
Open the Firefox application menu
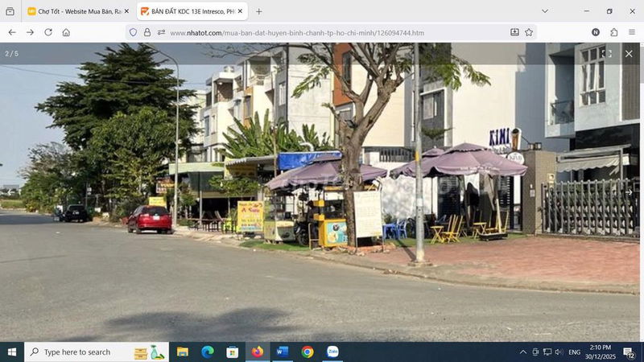pyautogui.click(x=631, y=32)
